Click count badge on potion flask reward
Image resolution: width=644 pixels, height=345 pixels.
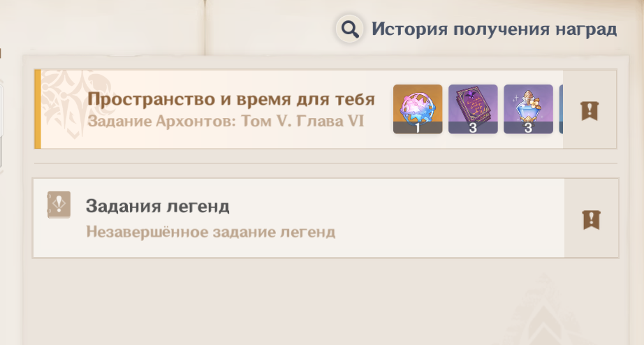[528, 128]
